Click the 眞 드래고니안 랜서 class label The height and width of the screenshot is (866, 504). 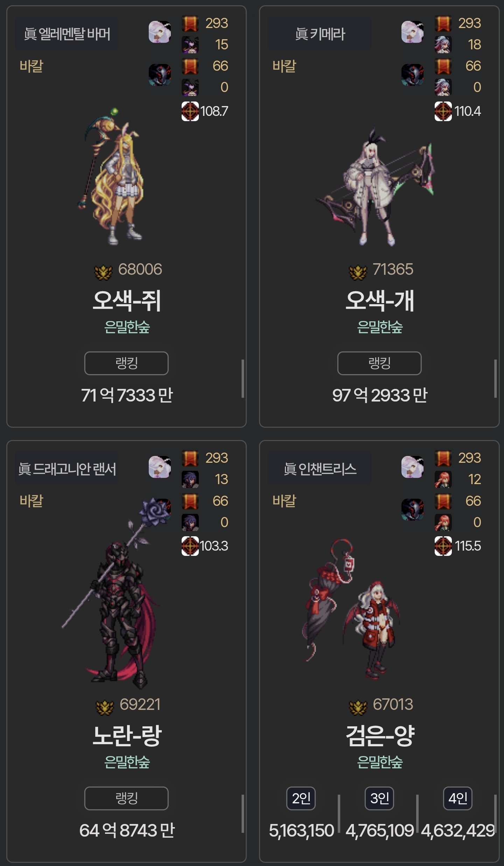[x=67, y=469]
